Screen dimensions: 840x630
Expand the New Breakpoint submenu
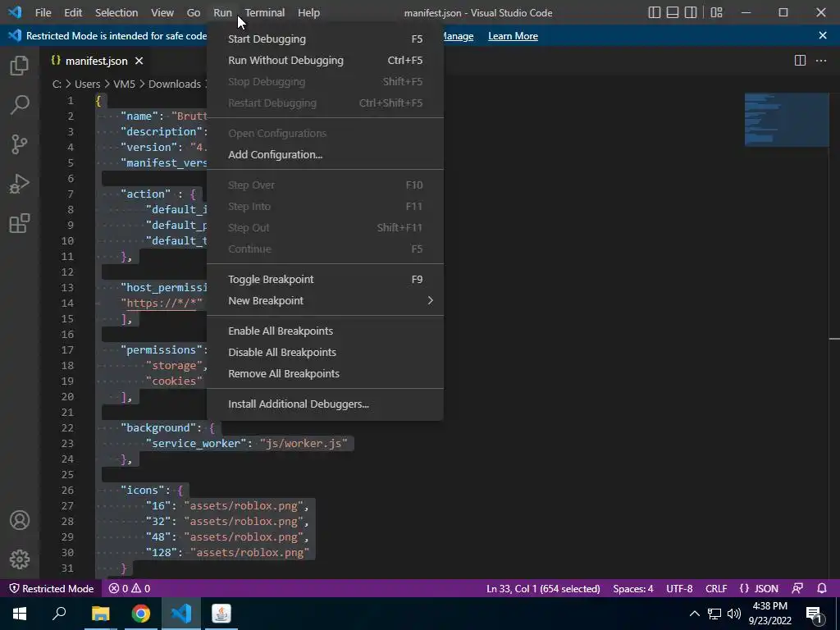click(325, 301)
